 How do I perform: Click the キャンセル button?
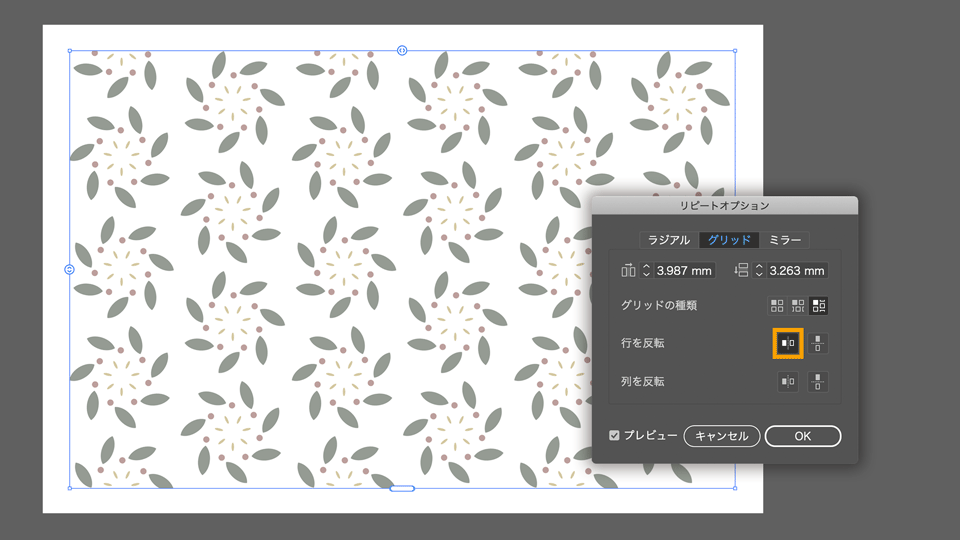coord(722,436)
